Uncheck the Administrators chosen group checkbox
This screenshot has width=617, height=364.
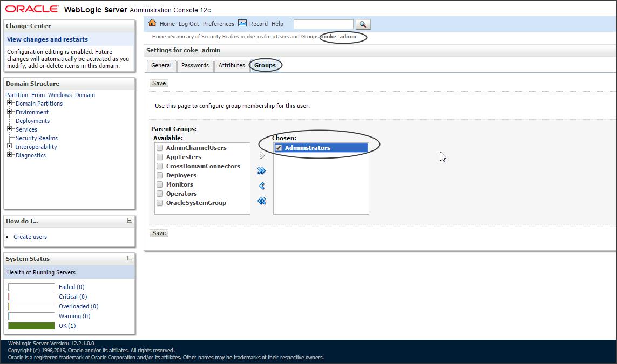tap(279, 148)
